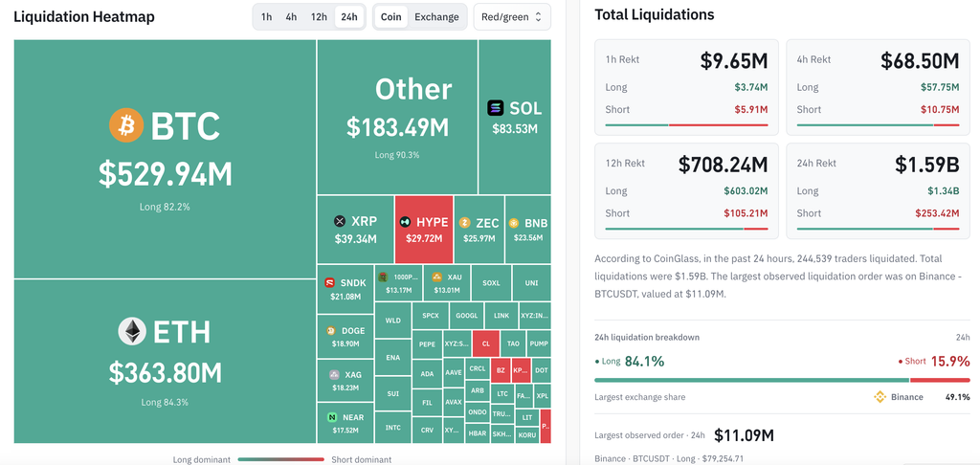Click the Ethereum diamond logo icon
Viewport: 980px width, 465px height.
132,331
